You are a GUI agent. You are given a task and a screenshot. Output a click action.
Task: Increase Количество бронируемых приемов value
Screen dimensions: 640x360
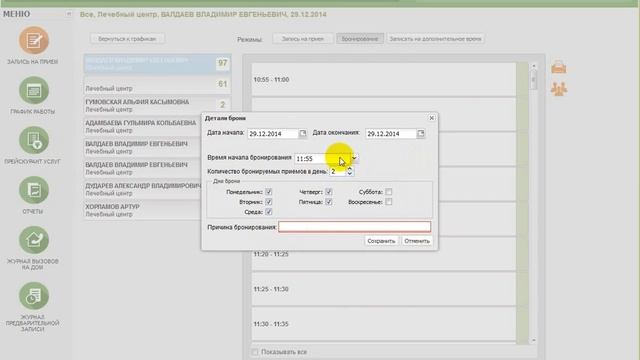349,169
